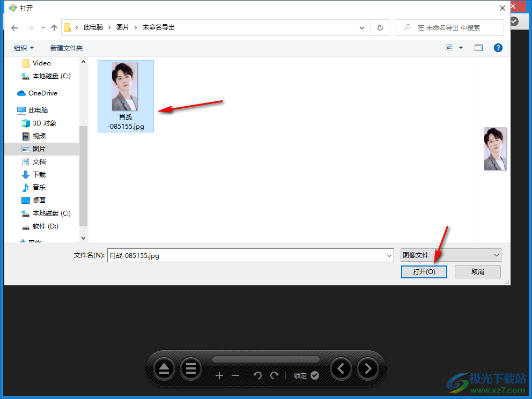Click 未命名导出 in the address breadcrumb
This screenshot has height=399, width=532.
pos(158,27)
